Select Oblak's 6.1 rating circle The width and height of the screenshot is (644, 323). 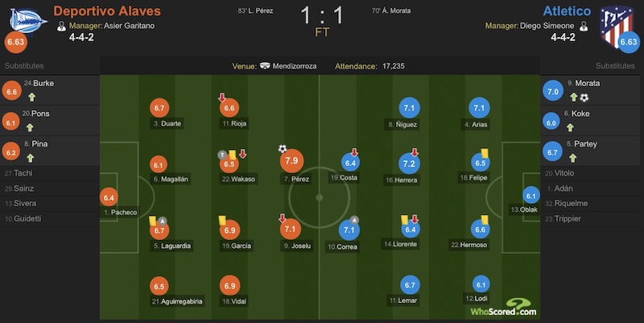(531, 196)
